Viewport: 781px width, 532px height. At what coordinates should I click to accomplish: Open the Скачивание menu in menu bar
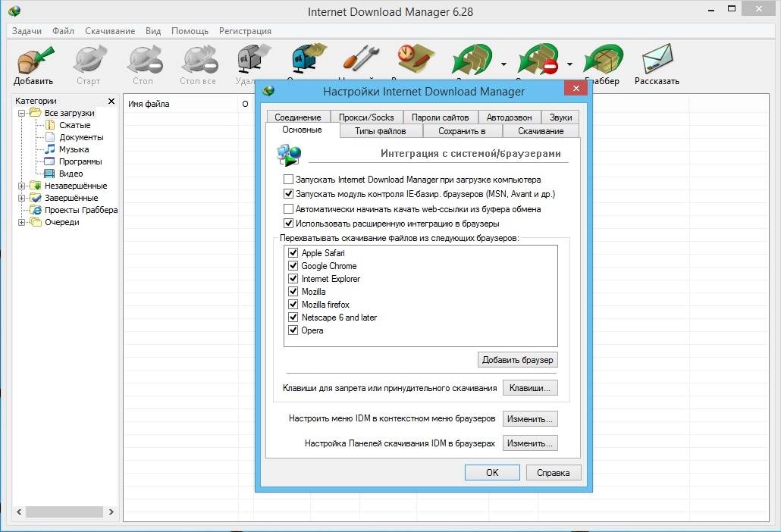coord(110,31)
